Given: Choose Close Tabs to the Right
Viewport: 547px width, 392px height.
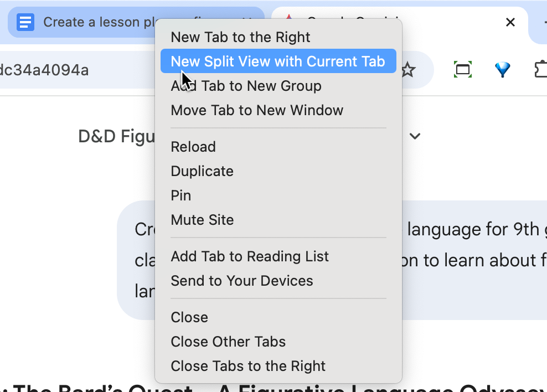Looking at the screenshot, I should (248, 366).
